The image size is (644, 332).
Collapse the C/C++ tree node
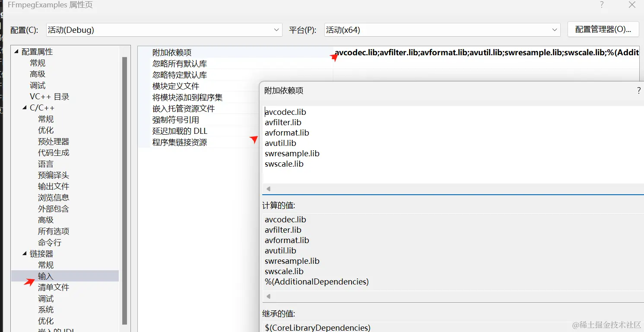click(25, 108)
